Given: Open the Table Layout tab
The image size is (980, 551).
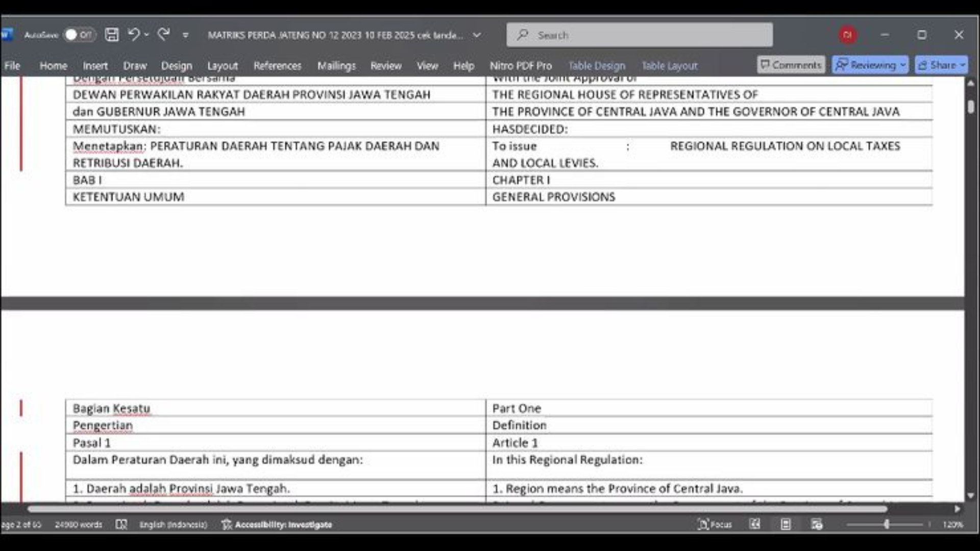Looking at the screenshot, I should 669,66.
